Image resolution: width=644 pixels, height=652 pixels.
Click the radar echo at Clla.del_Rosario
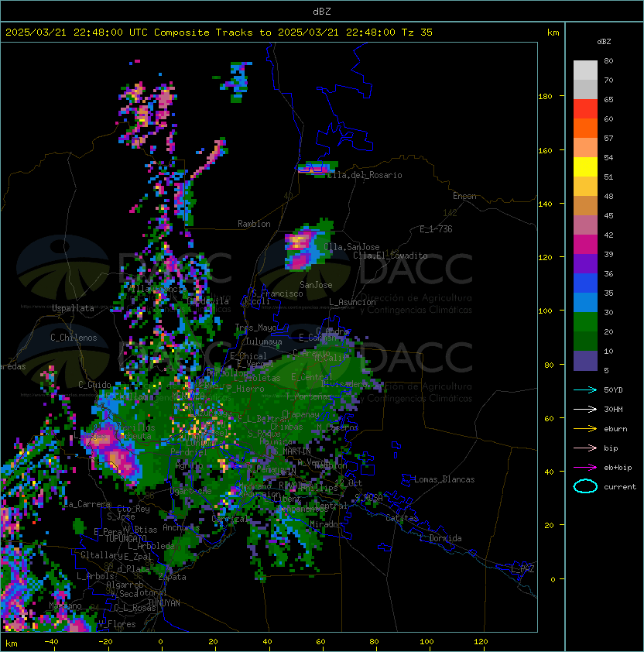coord(317,168)
